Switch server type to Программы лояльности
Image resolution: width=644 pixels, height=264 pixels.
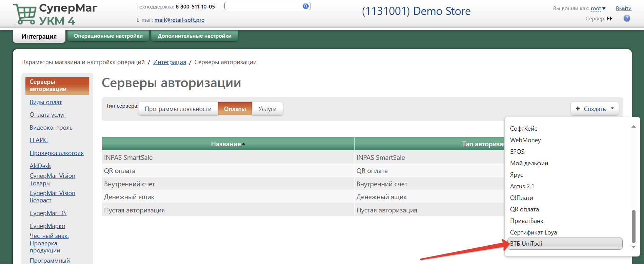pos(178,109)
